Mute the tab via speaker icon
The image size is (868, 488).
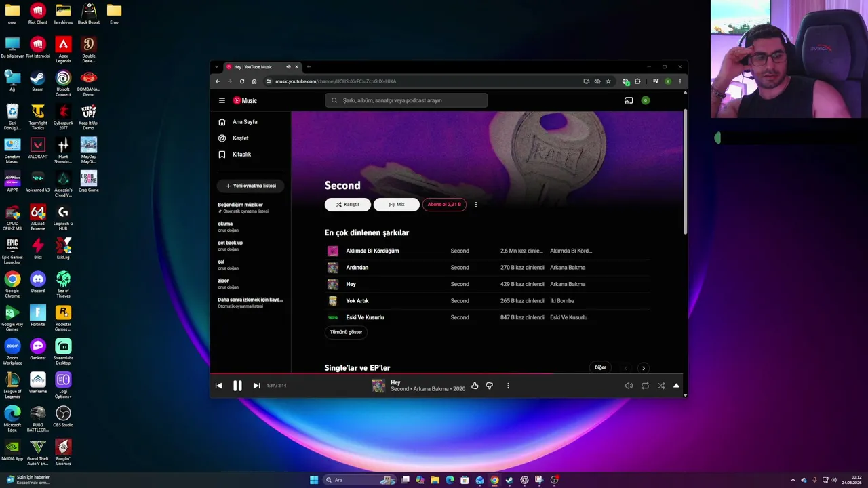coord(288,67)
